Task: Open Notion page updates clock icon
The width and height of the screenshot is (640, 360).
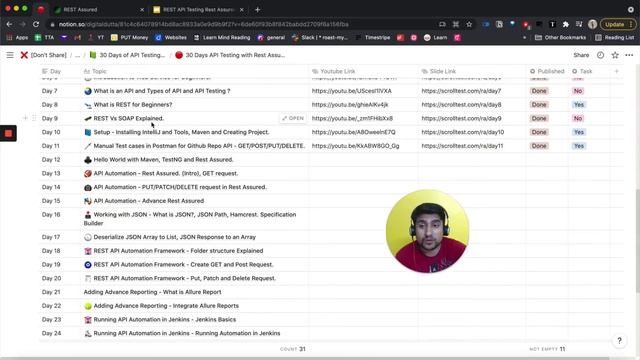Action: pyautogui.click(x=600, y=55)
